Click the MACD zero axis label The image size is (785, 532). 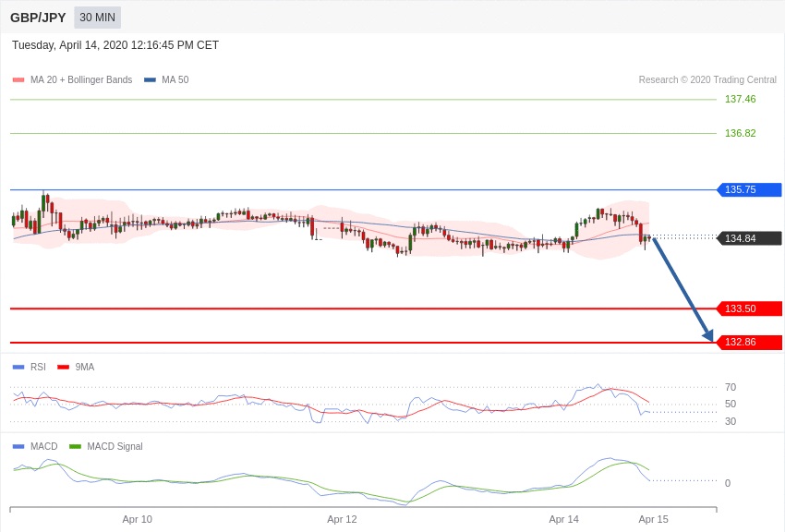[x=728, y=483]
